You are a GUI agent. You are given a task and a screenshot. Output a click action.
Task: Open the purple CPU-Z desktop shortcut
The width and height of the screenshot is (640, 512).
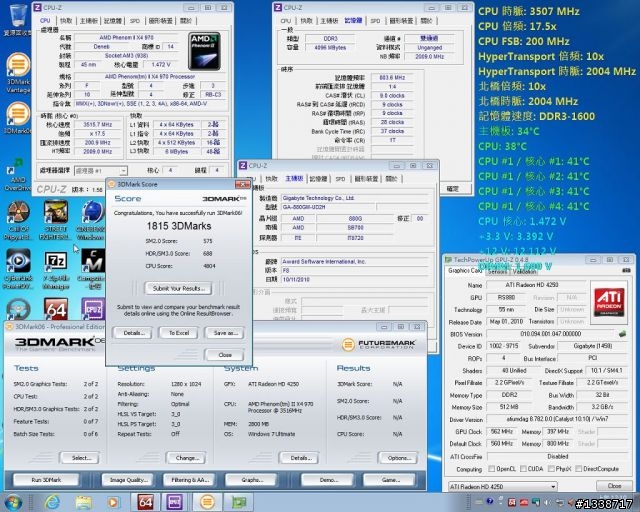click(93, 309)
